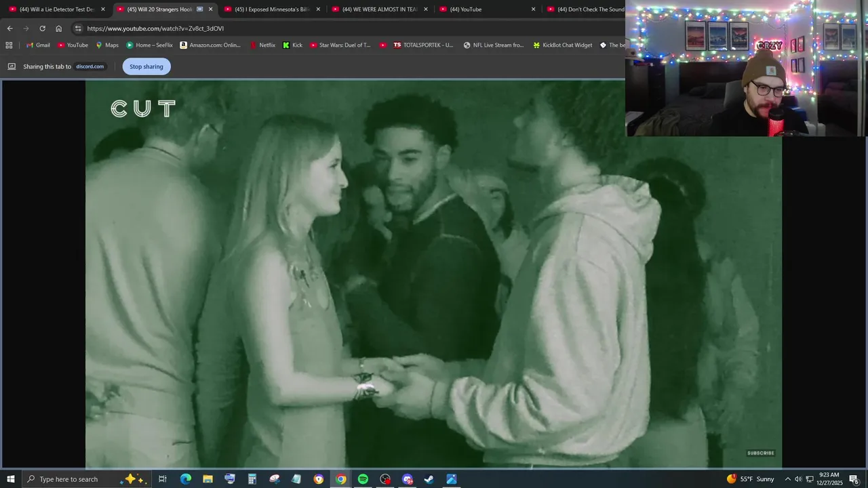Open the YouTube bookmark
This screenshot has height=488, width=868.
73,45
